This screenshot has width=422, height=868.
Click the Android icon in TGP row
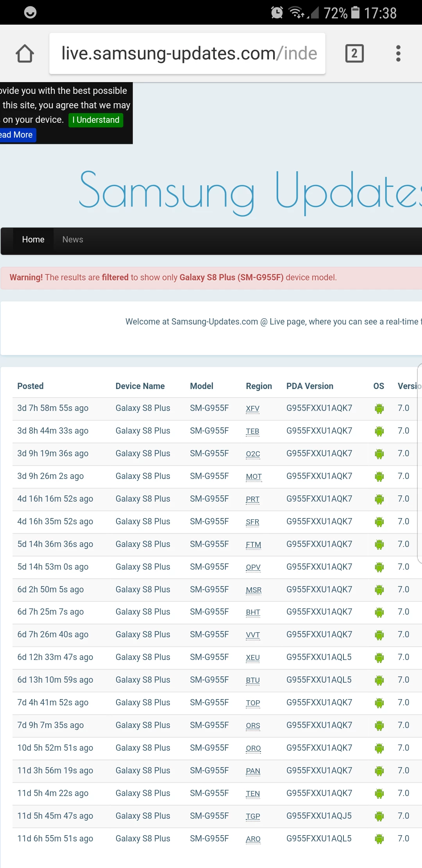[379, 816]
